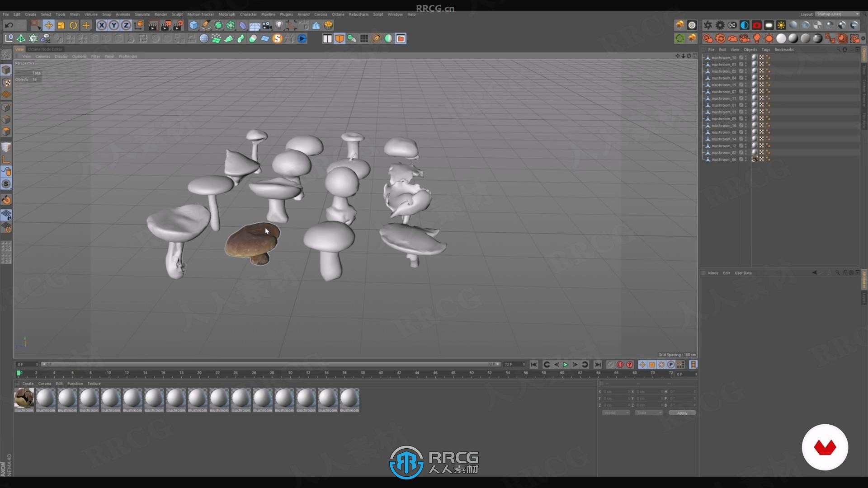Viewport: 868px width, 488px height.
Task: Open the viewport Cameras menu
Action: 43,56
